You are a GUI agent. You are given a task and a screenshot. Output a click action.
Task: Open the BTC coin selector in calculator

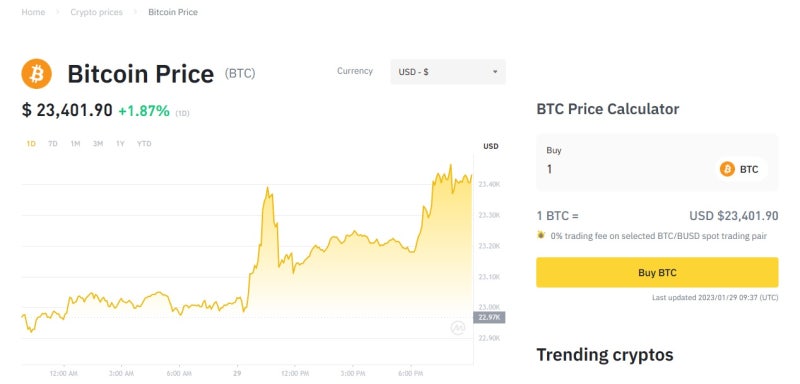pyautogui.click(x=741, y=169)
